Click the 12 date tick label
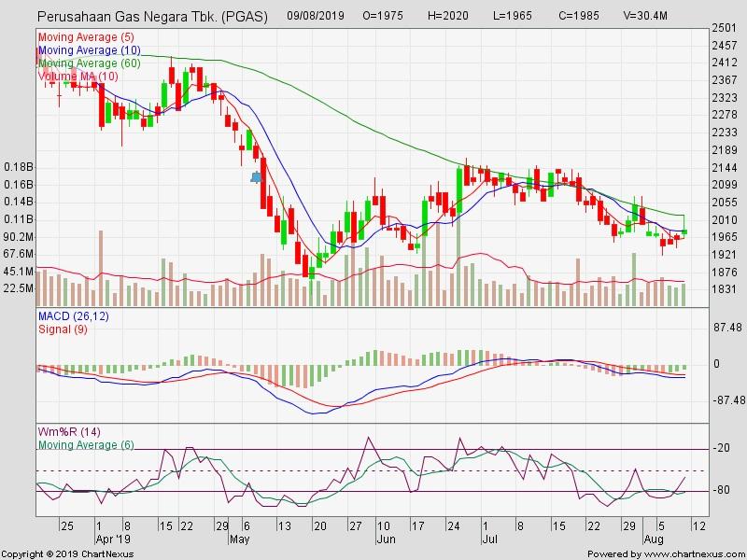The height and width of the screenshot is (560, 747). [698, 526]
